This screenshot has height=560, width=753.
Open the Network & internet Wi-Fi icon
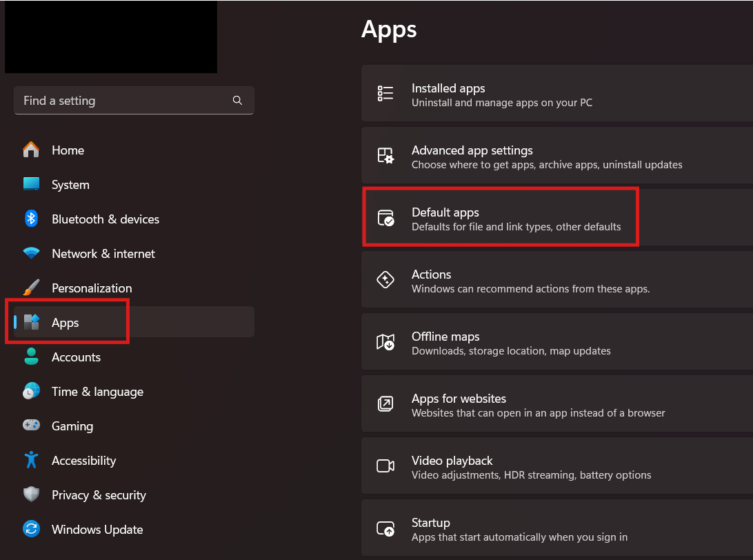[31, 254]
